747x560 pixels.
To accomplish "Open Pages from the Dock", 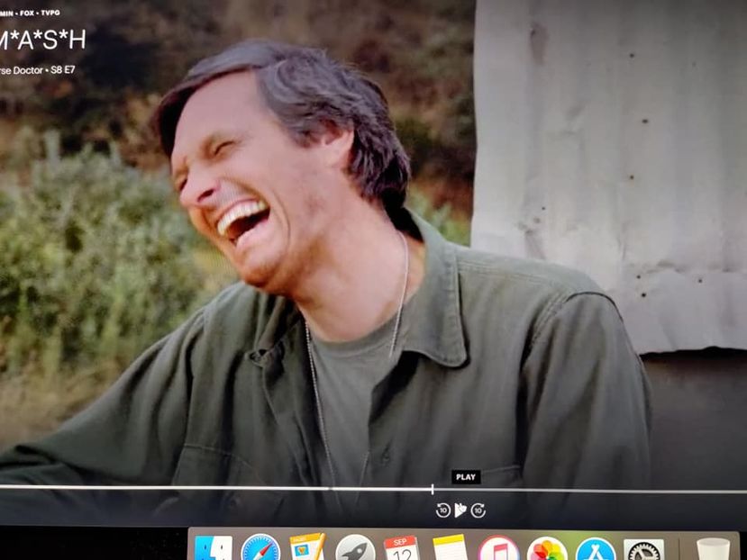I will tap(307, 547).
